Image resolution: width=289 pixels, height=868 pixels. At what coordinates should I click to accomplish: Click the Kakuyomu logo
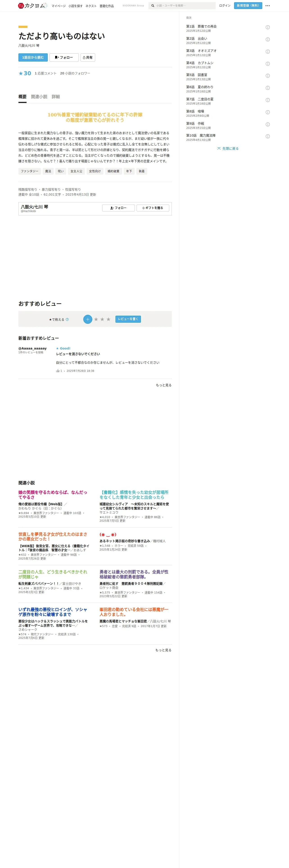point(33,5)
